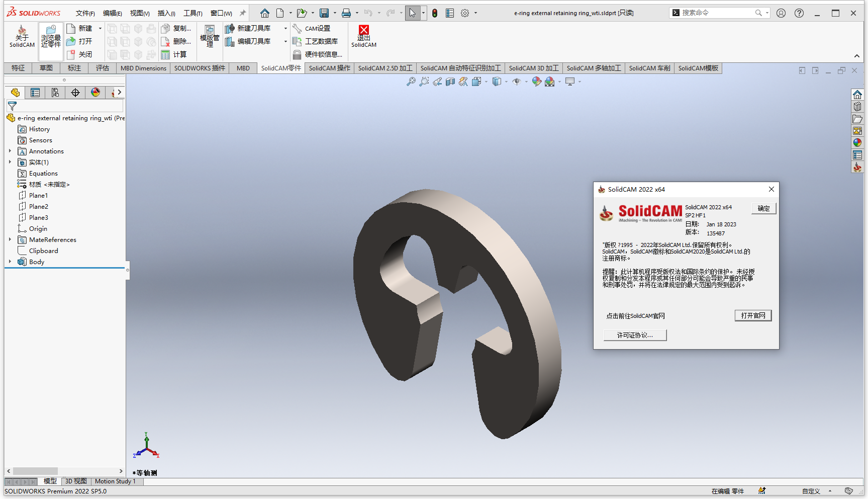The width and height of the screenshot is (868, 499).
Task: Open Design Library in task pane
Action: tap(857, 107)
